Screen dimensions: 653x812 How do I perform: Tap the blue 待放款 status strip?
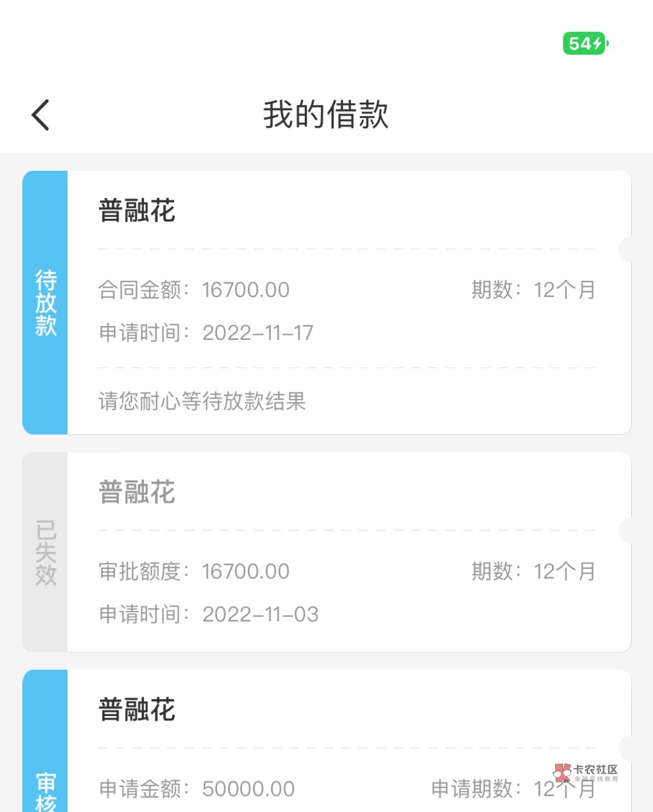pos(45,302)
